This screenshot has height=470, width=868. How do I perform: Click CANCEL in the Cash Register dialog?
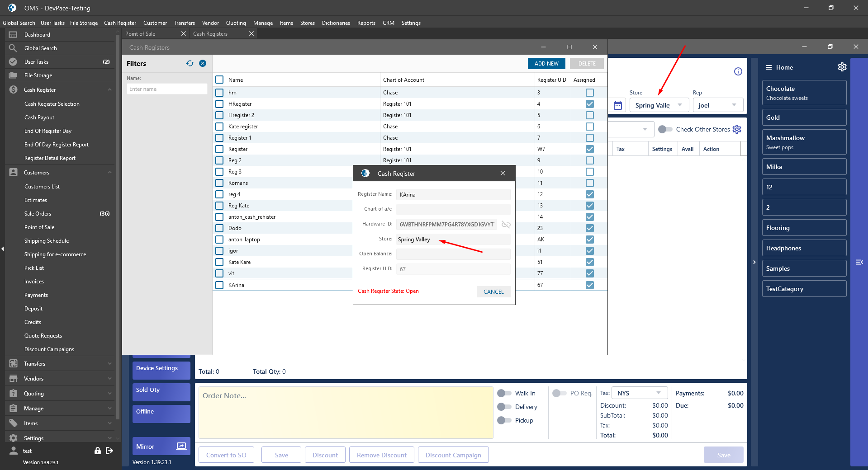(x=493, y=292)
